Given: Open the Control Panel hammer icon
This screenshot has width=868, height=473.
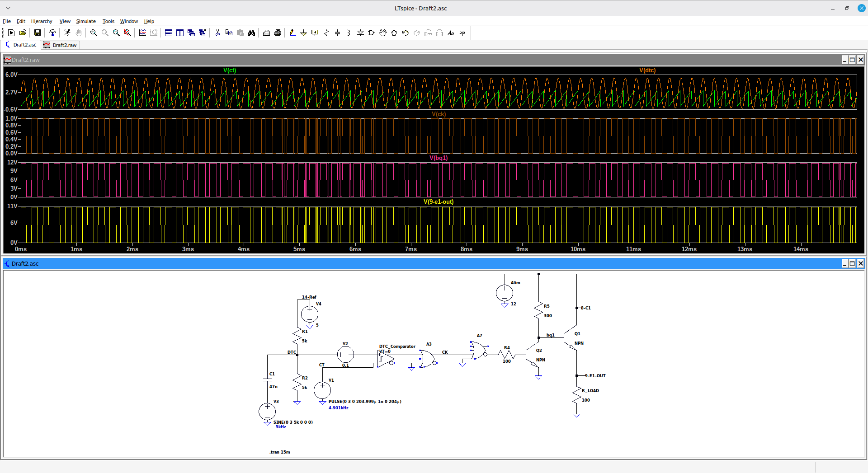Looking at the screenshot, I should click(52, 33).
